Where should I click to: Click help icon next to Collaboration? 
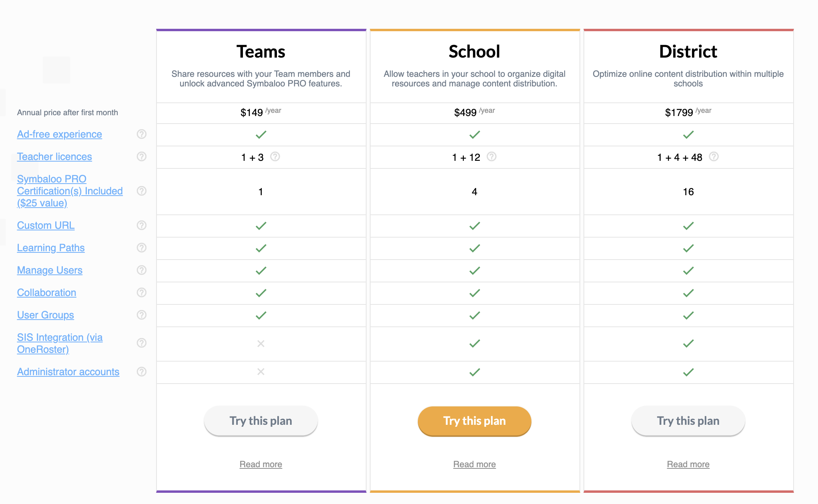(x=142, y=292)
